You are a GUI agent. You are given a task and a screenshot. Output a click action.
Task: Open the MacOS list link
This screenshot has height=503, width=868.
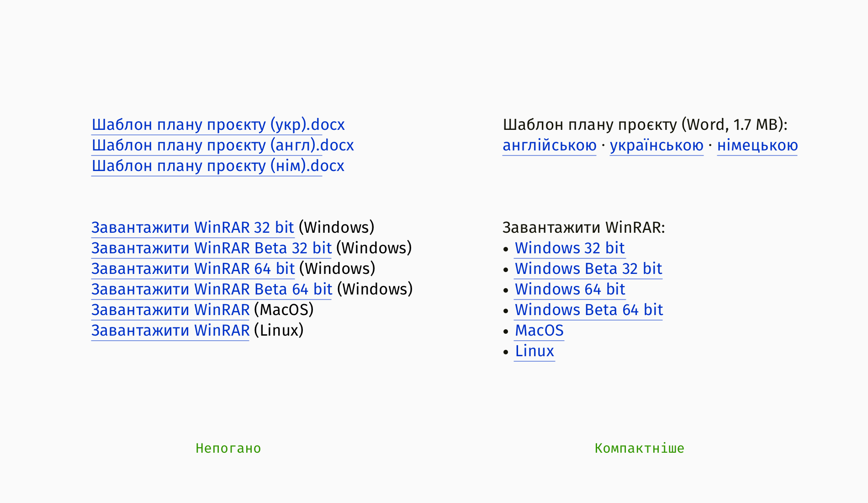pyautogui.click(x=539, y=331)
